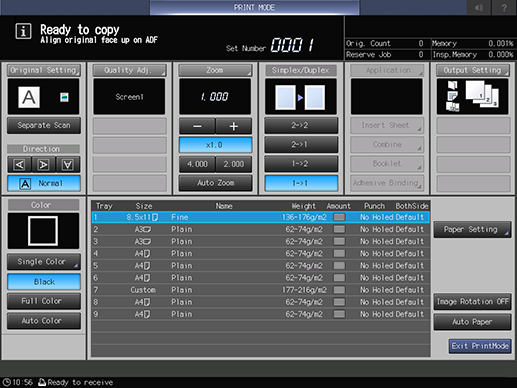Tap the Ready to receive printer icon

42,382
